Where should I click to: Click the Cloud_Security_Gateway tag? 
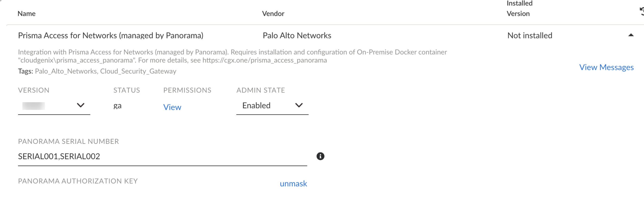tap(138, 71)
